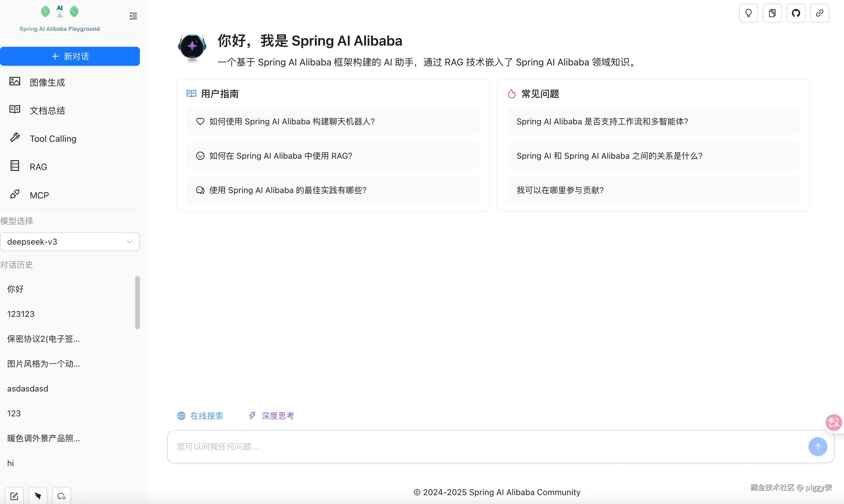
Task: Start a new chat with 新对话
Action: [70, 56]
